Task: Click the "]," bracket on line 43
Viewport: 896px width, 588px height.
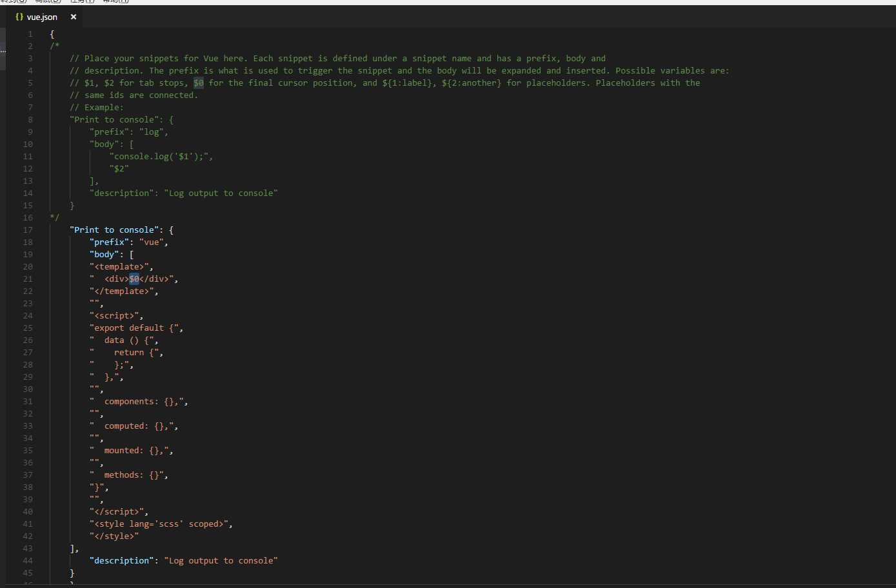Action: click(75, 549)
